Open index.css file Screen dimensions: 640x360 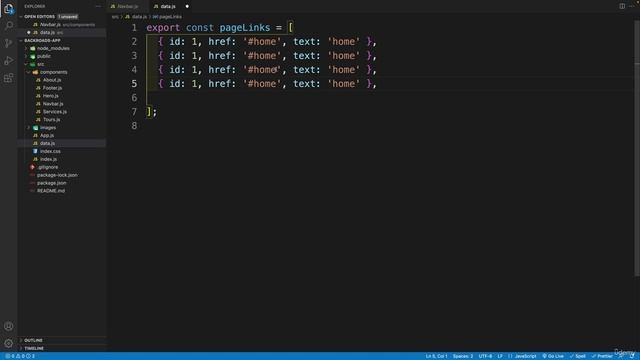point(50,151)
